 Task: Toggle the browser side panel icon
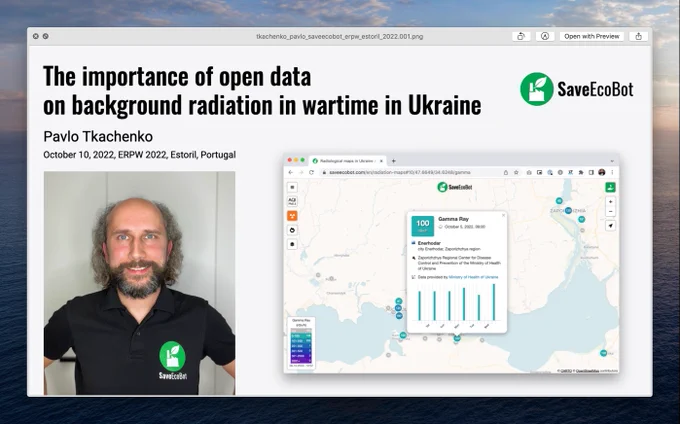591,172
